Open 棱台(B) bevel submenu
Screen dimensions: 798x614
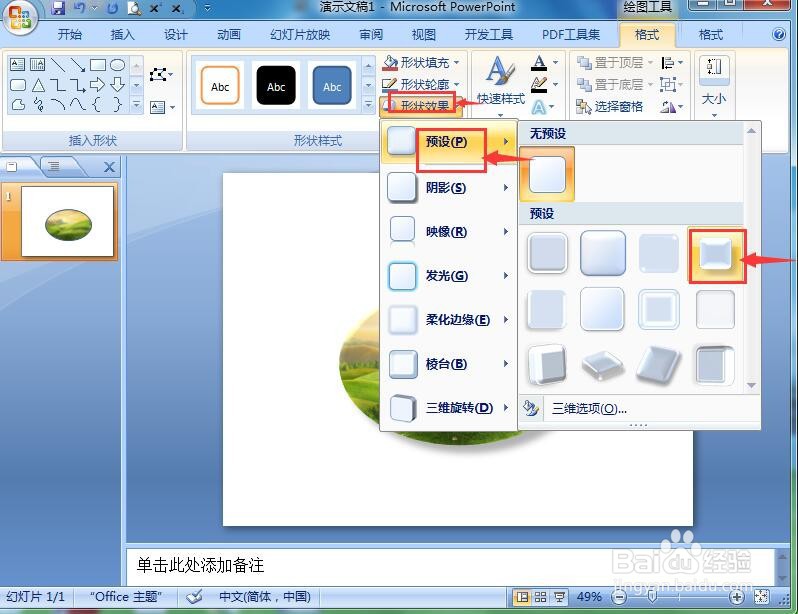tap(448, 364)
